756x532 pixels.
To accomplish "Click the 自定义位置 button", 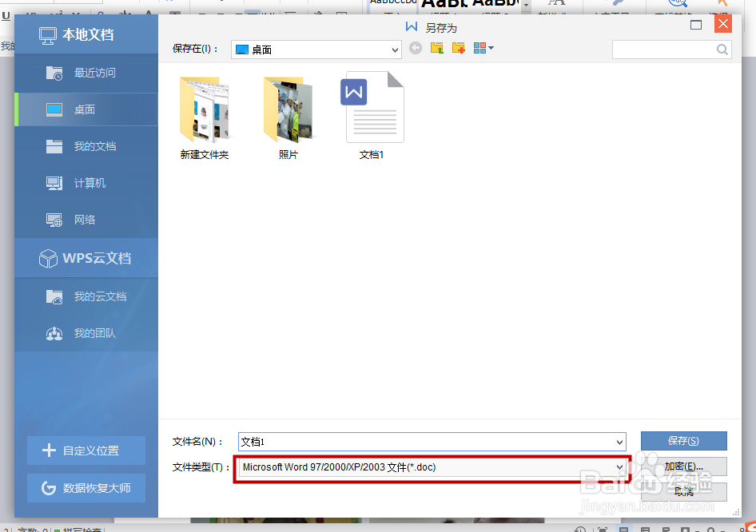I will click(x=86, y=451).
